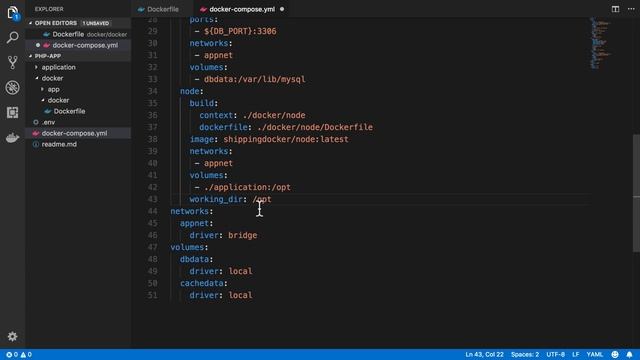Viewport: 640px width, 360px height.
Task: Click the errors count icon in status bar
Action: [x=12, y=355]
